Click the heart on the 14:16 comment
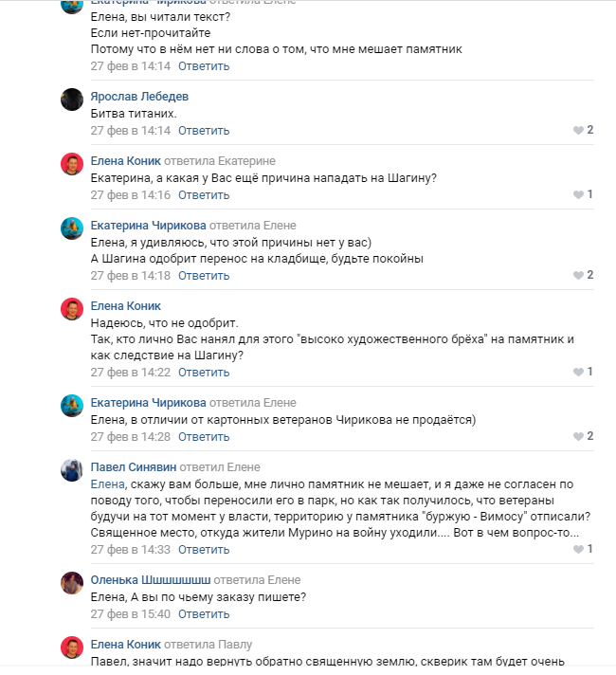 [x=578, y=194]
